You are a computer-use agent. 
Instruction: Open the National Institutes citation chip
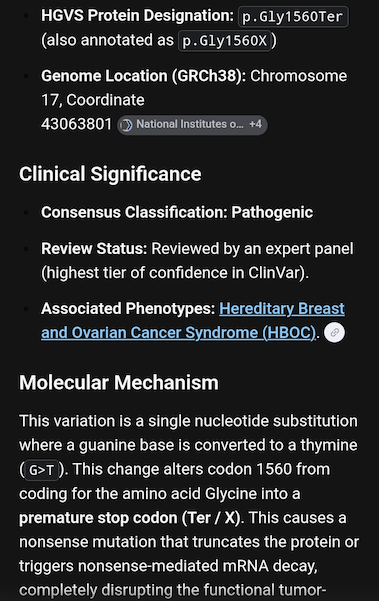(192, 125)
